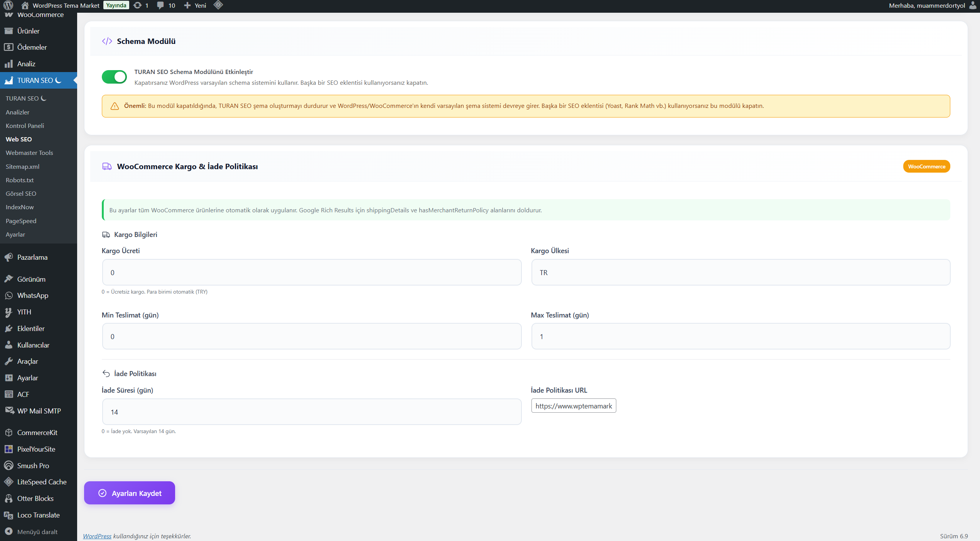Open Otter Blocks sidebar item

35,498
